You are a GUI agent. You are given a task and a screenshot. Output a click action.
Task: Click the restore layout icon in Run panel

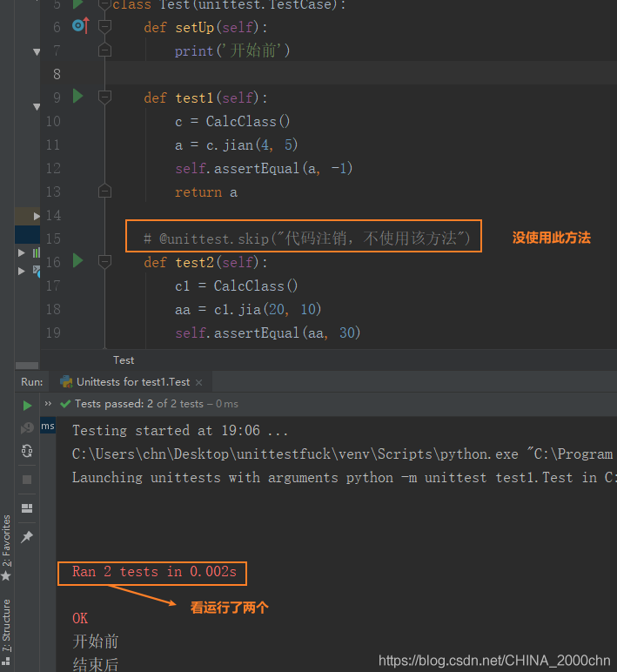27,508
